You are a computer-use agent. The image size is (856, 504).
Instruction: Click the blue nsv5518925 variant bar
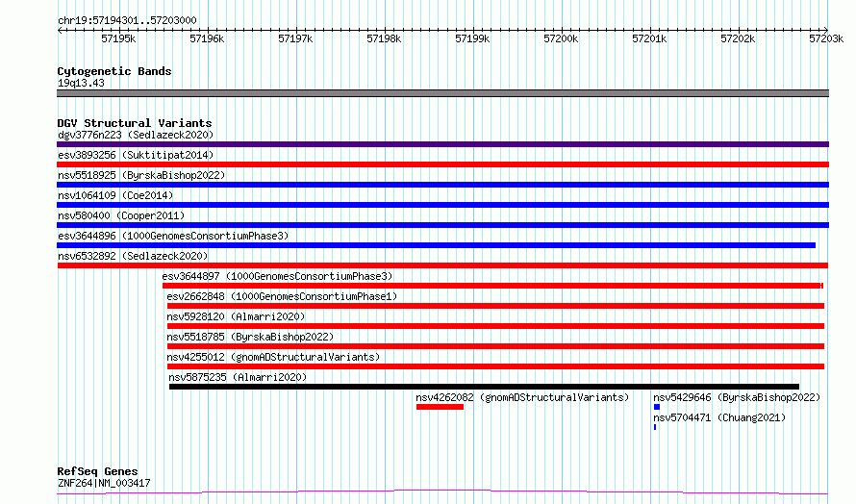click(442, 185)
